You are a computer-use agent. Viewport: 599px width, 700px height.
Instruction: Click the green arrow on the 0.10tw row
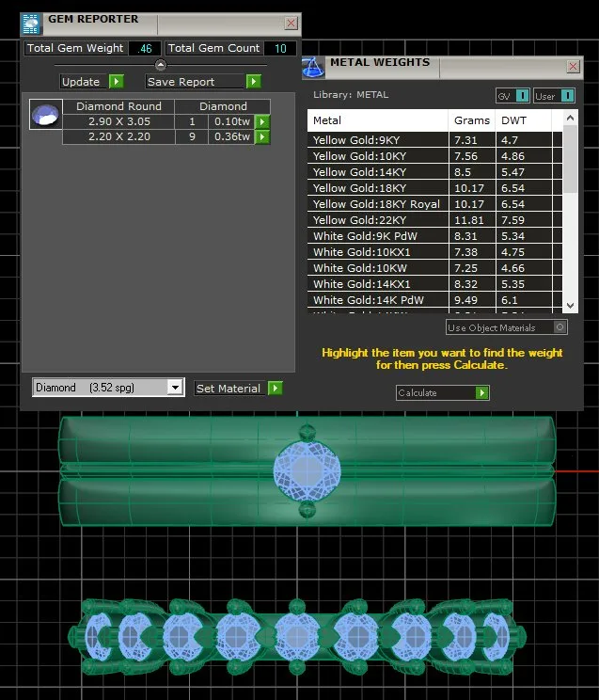click(262, 121)
